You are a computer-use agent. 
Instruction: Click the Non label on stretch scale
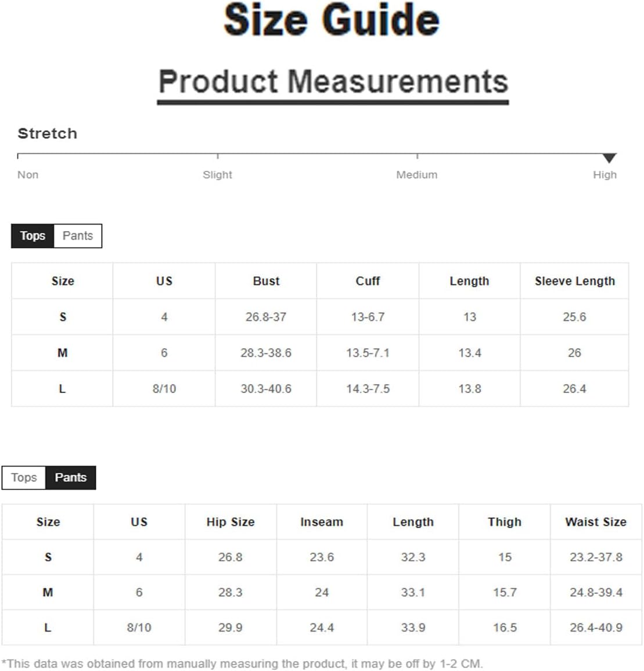(28, 175)
